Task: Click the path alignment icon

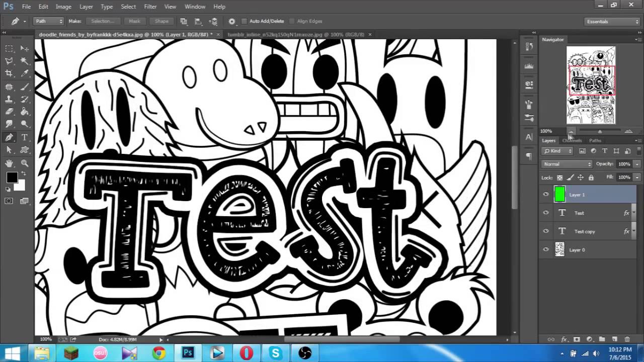Action: (x=198, y=21)
